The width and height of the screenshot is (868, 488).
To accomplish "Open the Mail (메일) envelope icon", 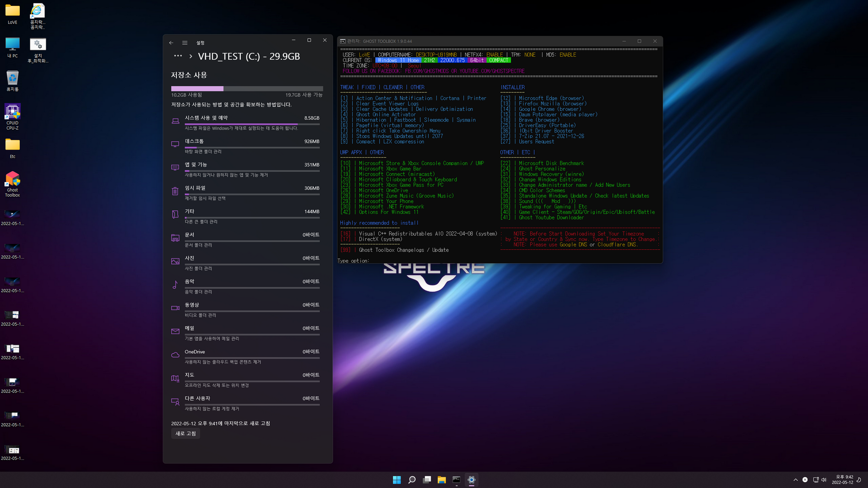I will (x=175, y=332).
